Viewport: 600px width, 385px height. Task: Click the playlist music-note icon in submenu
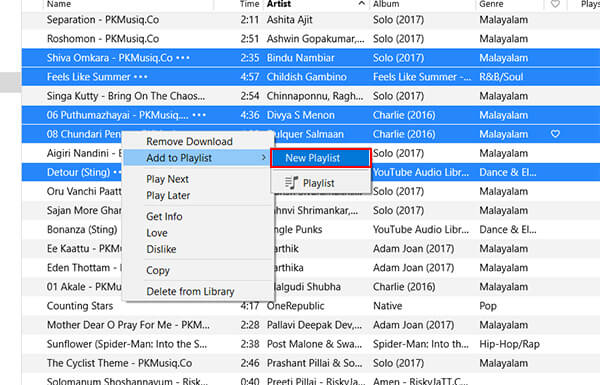291,183
